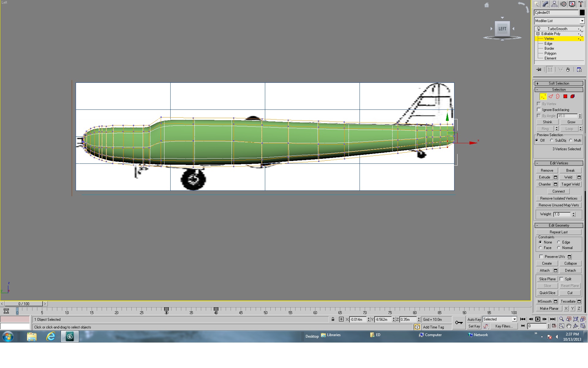Toggle the selection lock padlock icon

click(333, 319)
